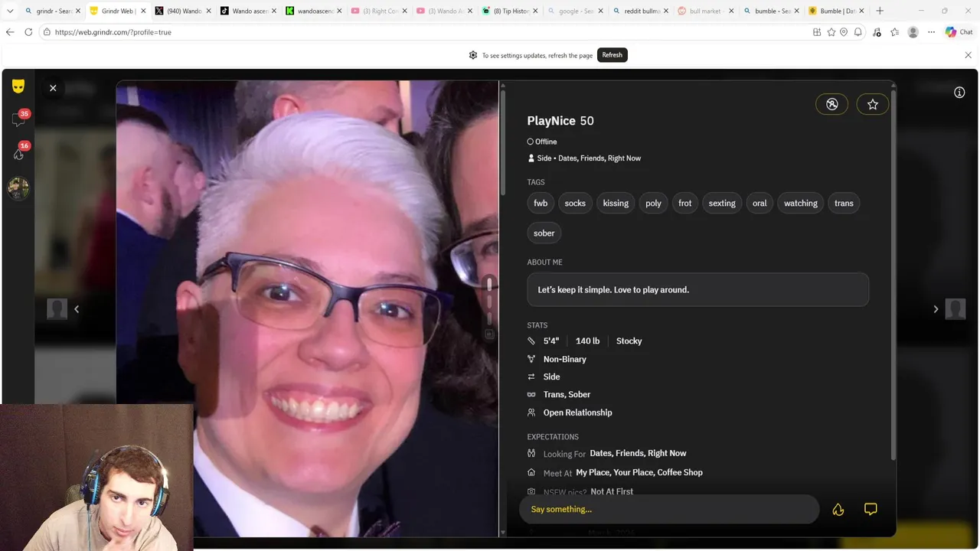Click the Open Relationship stat

point(577,412)
